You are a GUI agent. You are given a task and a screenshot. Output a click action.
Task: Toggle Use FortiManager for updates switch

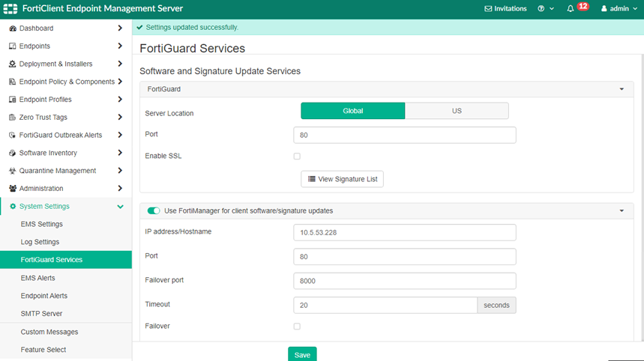pyautogui.click(x=154, y=211)
